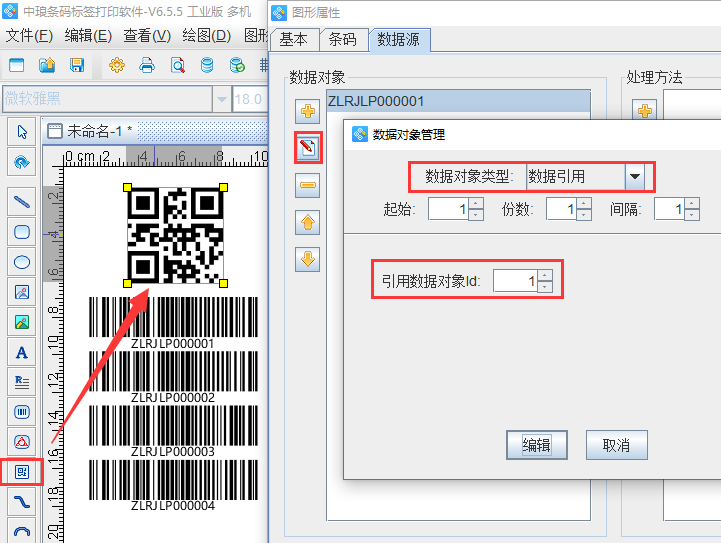Decrease 引用数据对象Id stepper
This screenshot has width=721, height=543.
[545, 286]
